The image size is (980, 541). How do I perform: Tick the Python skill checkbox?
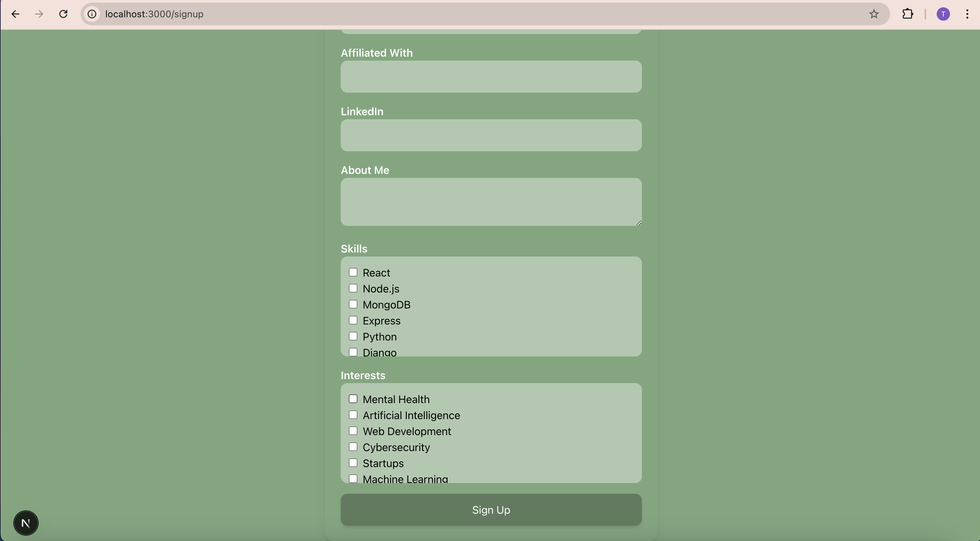pyautogui.click(x=353, y=336)
